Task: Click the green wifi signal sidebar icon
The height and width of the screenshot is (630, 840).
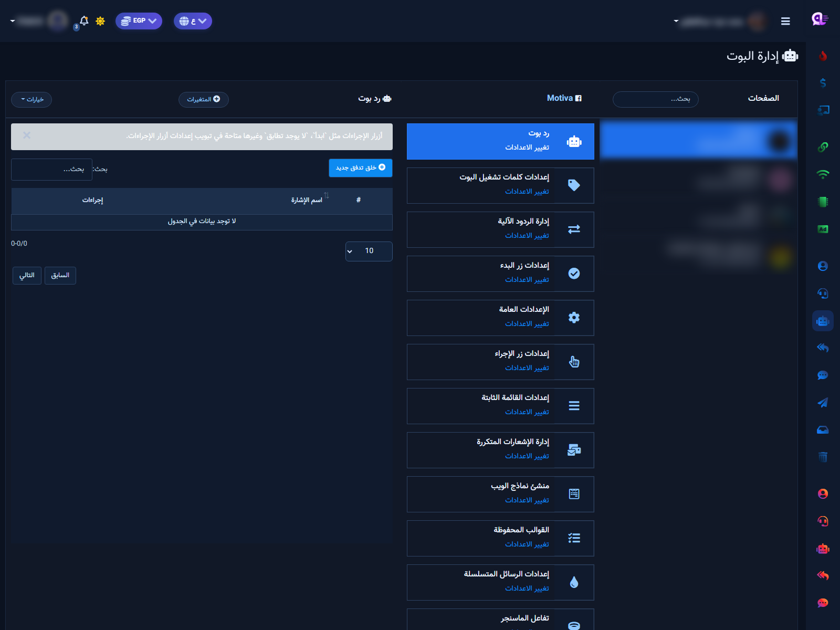Action: coord(823,174)
